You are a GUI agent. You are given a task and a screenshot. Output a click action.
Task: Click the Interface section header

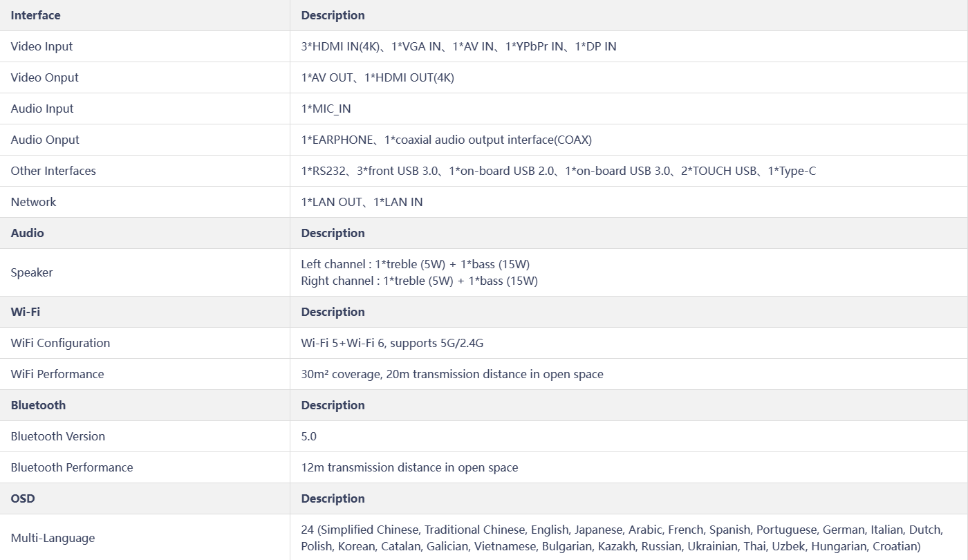pos(35,15)
